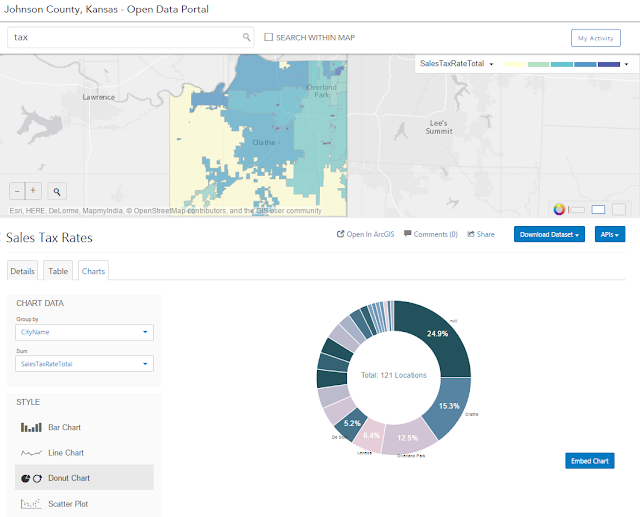This screenshot has height=517, width=640.
Task: Click the colorful basemap wheel icon
Action: click(559, 210)
